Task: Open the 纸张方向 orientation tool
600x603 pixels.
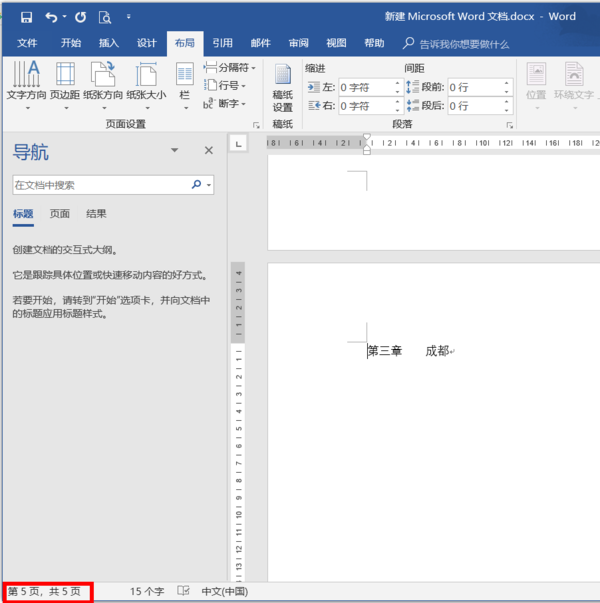Action: [x=103, y=85]
